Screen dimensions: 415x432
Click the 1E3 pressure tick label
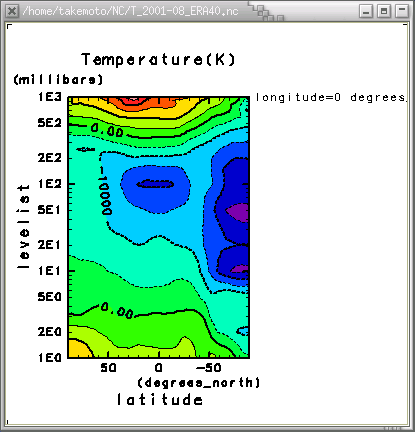(50, 97)
